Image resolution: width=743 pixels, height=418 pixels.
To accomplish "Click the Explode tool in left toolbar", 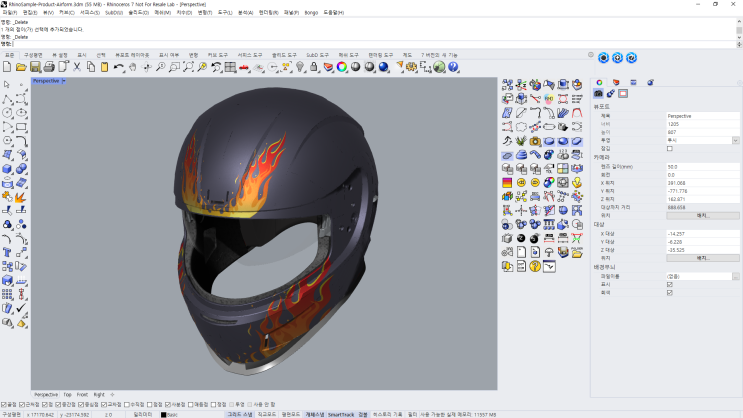I will pyautogui.click(x=21, y=197).
